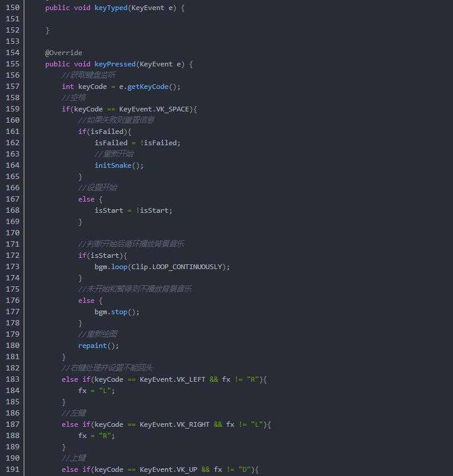Image resolution: width=453 pixels, height=476 pixels.
Task: Click line number 191 in the gutter
Action: (x=12, y=469)
